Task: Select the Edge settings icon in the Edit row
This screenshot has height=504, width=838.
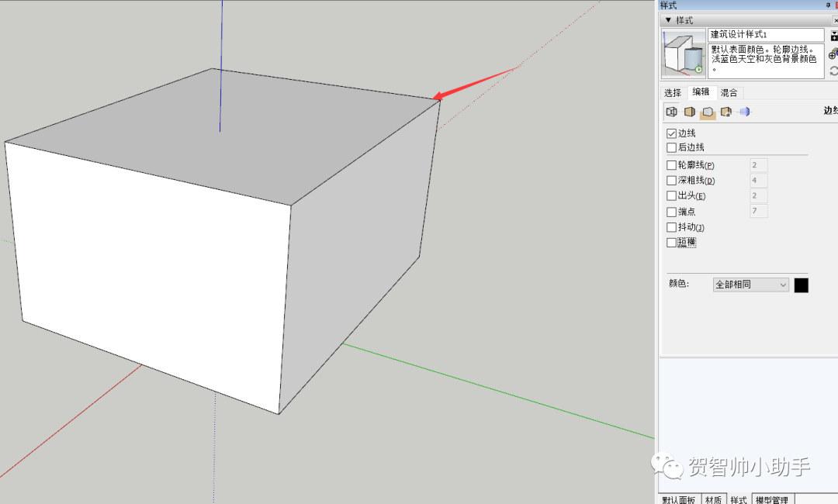Action: [x=672, y=111]
